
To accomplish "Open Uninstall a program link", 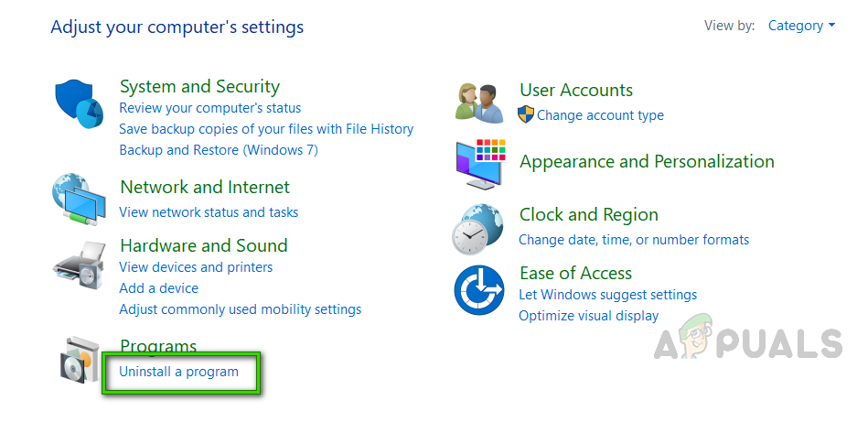I will (178, 372).
